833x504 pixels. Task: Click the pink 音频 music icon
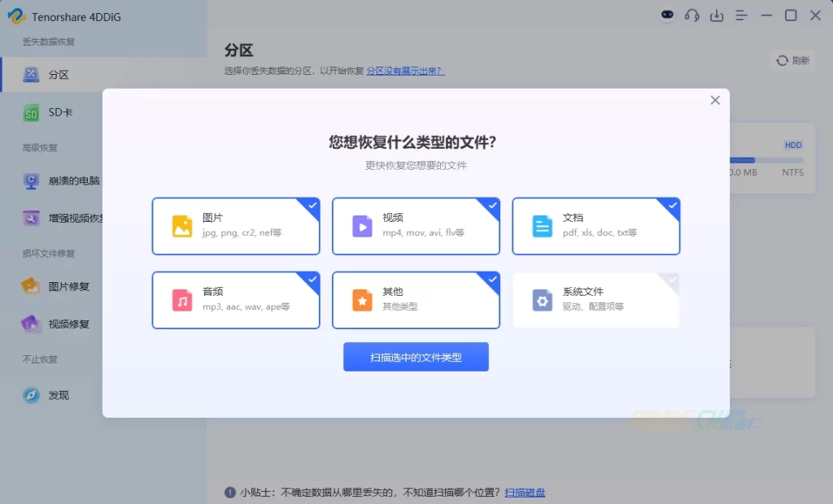[182, 300]
